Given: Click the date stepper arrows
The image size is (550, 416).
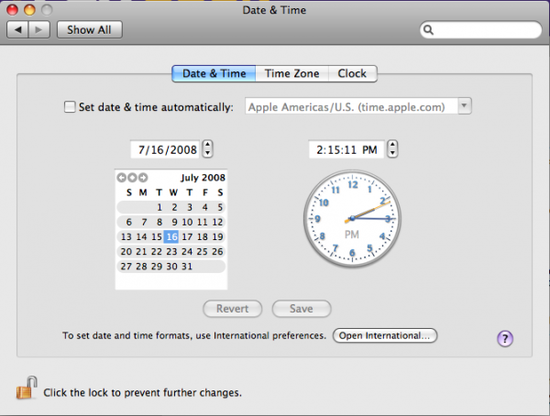Looking at the screenshot, I should (208, 149).
